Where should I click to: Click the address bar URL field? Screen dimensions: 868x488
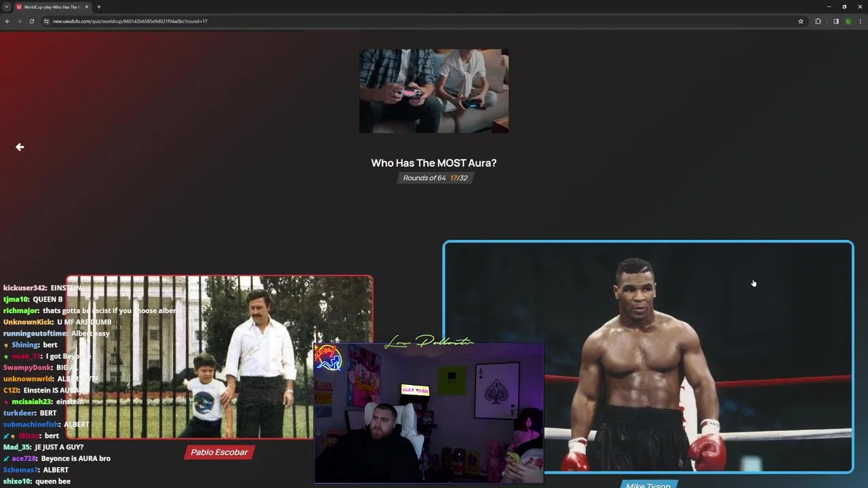click(x=420, y=21)
